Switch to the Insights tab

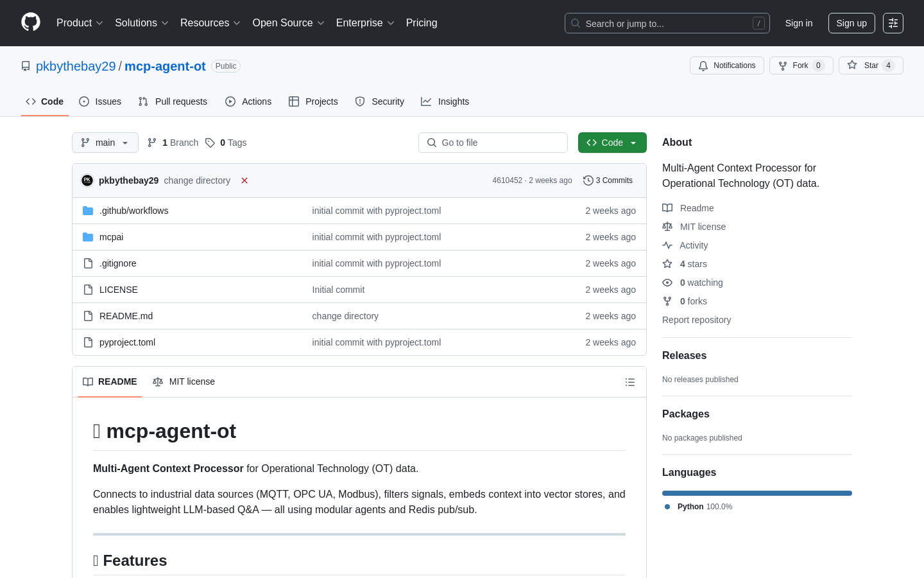coord(445,101)
